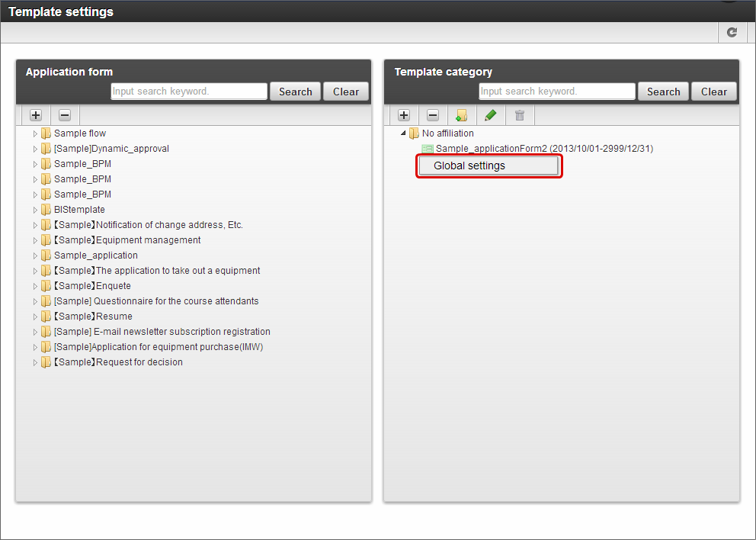The image size is (756, 540).
Task: Focus the Template category search keyword field
Action: coord(557,92)
